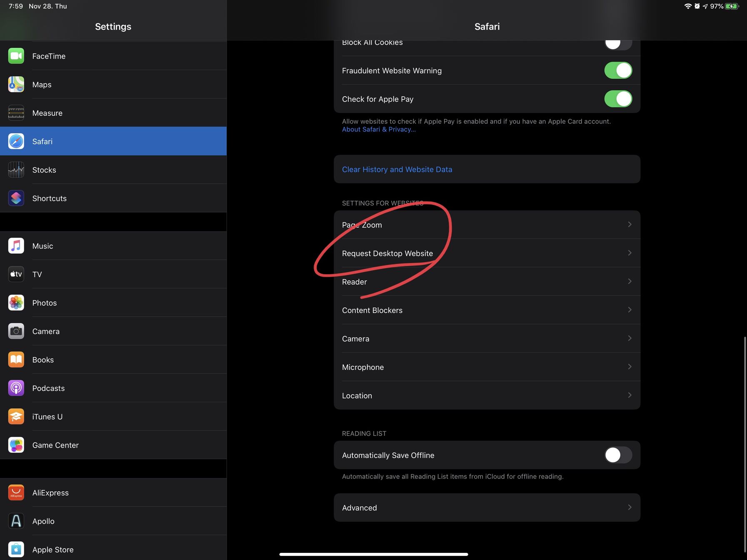Screen dimensions: 747x560
Task: Select Photos in settings sidebar
Action: pos(113,302)
